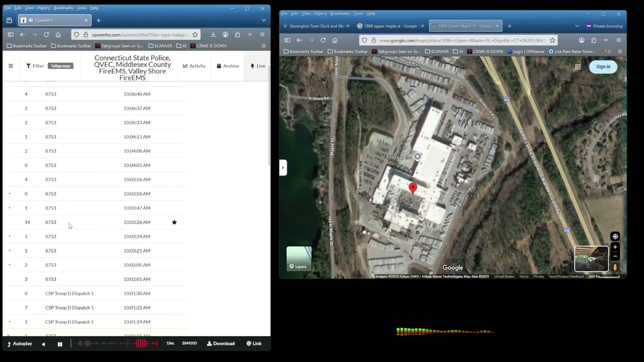644x362 pixels.
Task: Open Login OPNsense bookmark
Action: click(526, 51)
